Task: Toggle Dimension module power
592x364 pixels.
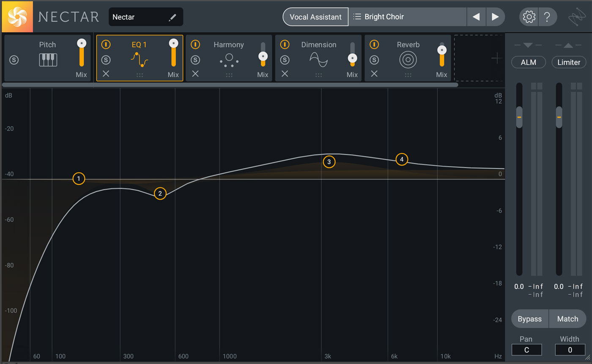Action: click(285, 44)
